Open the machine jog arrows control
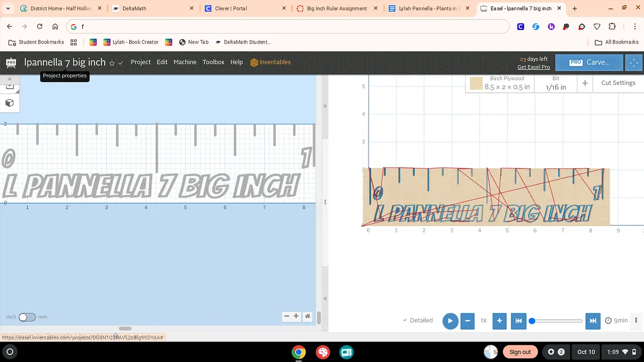The image size is (644, 362). pyautogui.click(x=634, y=62)
